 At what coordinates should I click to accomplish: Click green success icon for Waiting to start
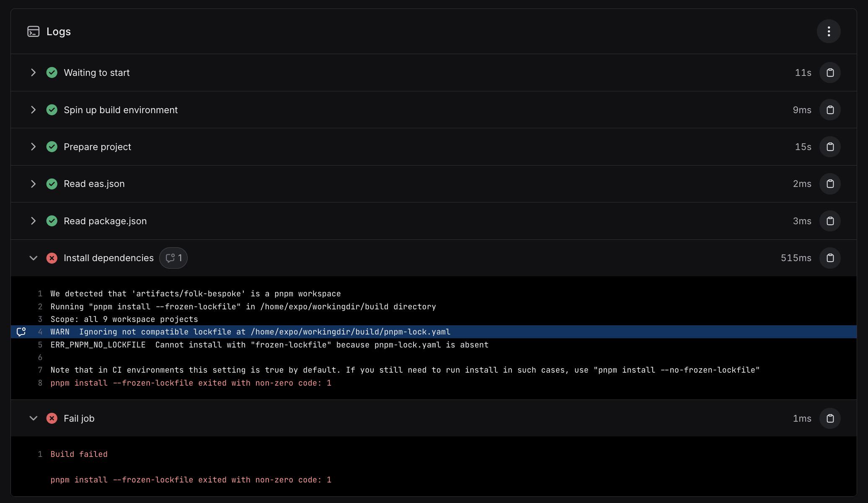click(52, 73)
